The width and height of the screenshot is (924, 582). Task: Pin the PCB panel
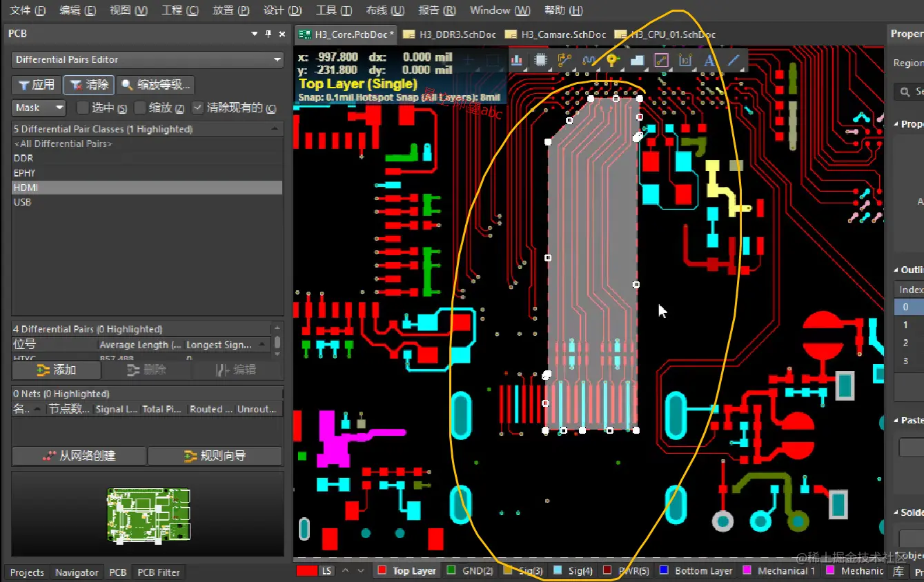point(268,34)
